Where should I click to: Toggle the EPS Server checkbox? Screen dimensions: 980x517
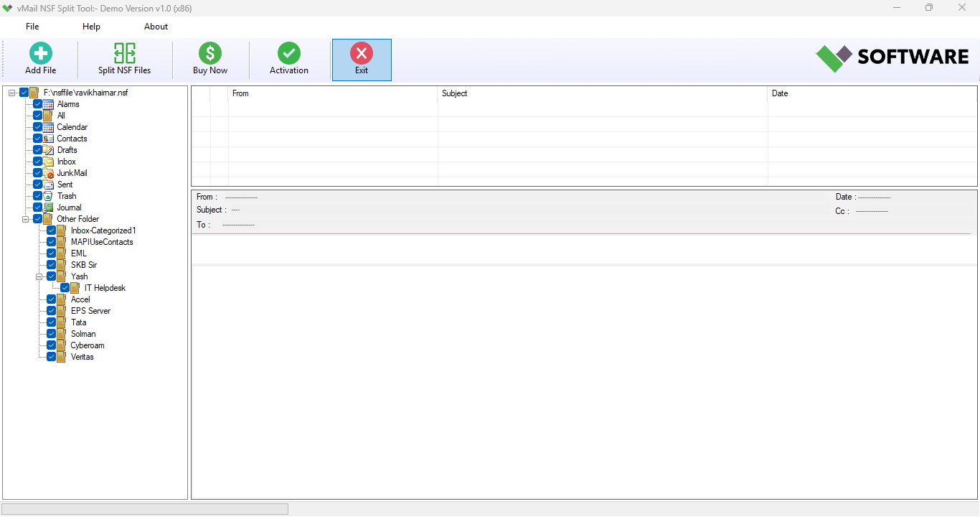[52, 311]
